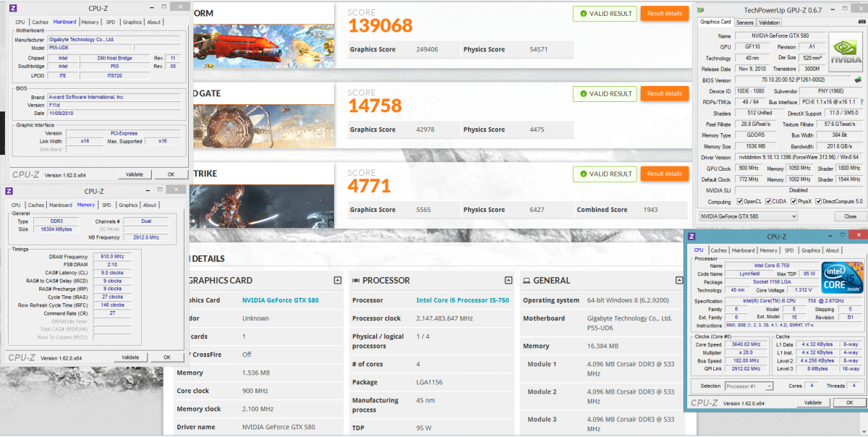Click Validate in CPU window of CPU-Z
This screenshot has height=437, width=868.
click(813, 402)
